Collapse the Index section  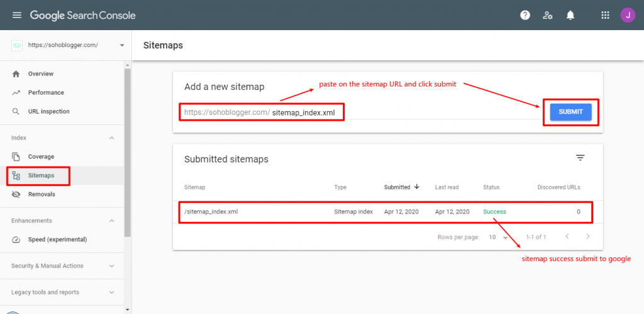pos(111,138)
